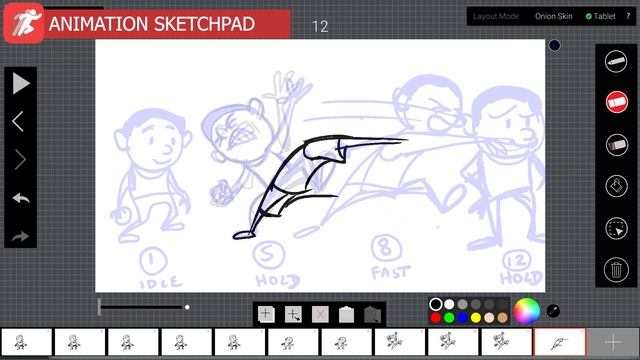
Task: Pick the blue color swatch
Action: (462, 318)
